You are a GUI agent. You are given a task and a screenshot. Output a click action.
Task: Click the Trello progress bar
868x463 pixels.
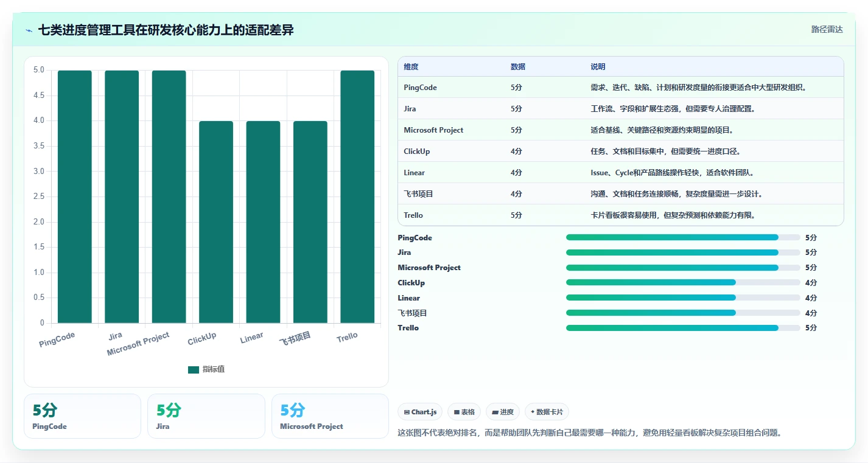683,328
